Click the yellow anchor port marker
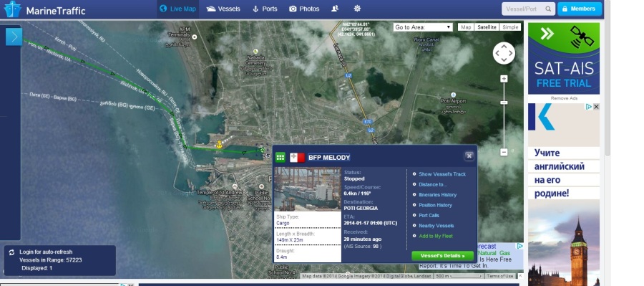644x286 pixels. tap(219, 145)
